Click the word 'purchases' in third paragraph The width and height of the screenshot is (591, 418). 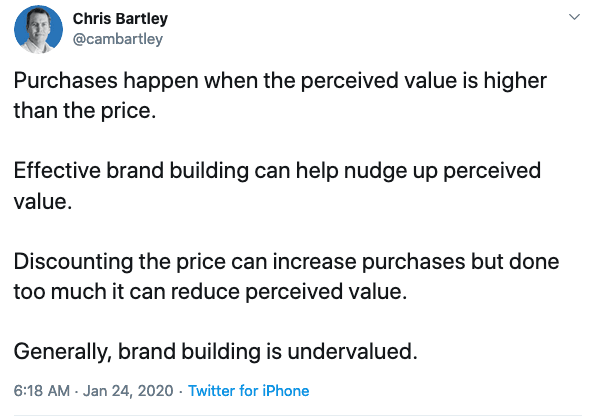click(413, 262)
